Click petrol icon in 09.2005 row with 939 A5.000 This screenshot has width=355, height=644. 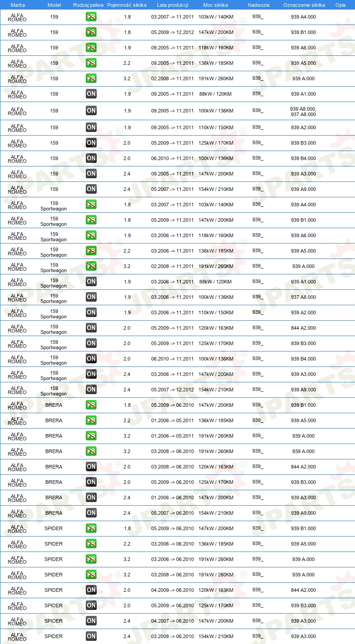(91, 63)
